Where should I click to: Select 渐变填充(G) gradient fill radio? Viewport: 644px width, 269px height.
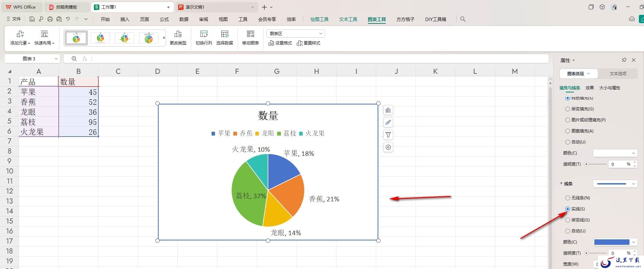pos(567,109)
